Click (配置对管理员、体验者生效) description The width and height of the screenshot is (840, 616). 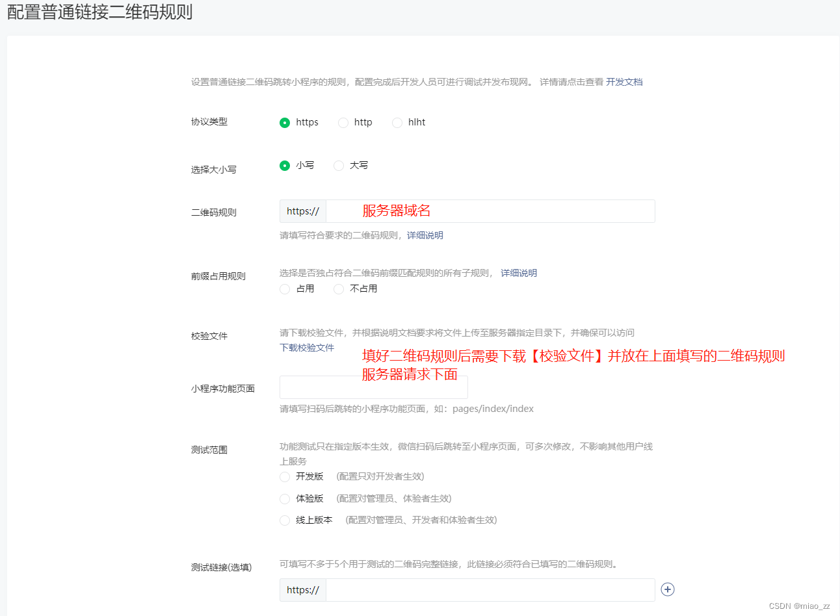(x=394, y=498)
